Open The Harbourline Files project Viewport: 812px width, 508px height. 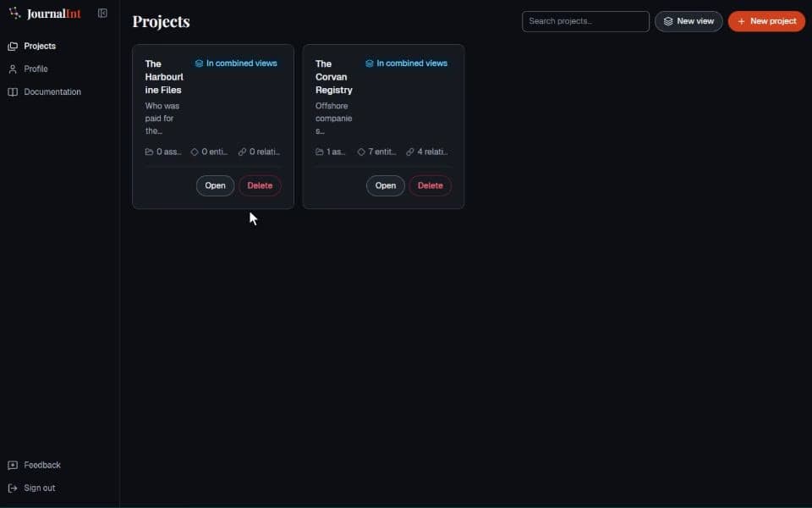click(x=215, y=185)
